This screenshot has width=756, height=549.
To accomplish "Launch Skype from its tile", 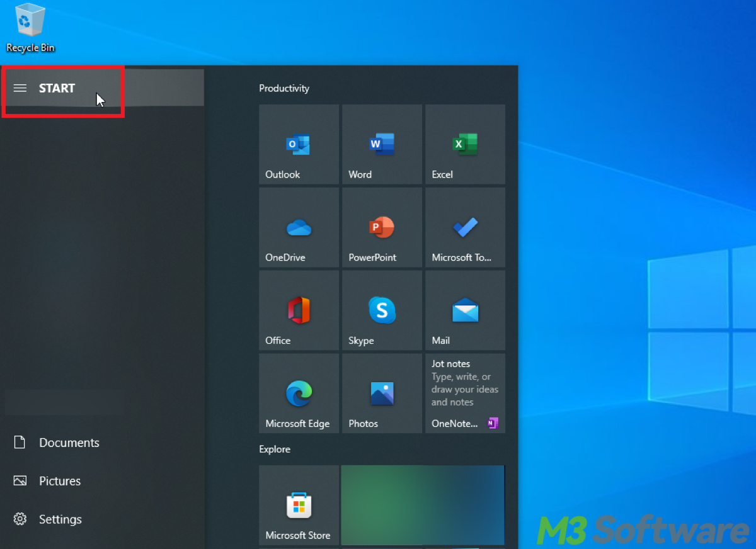I will point(382,310).
